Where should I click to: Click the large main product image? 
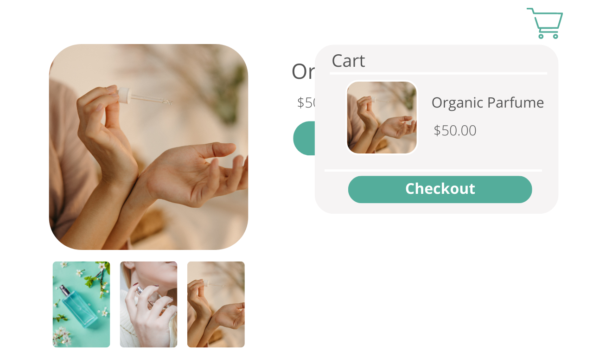pyautogui.click(x=148, y=147)
